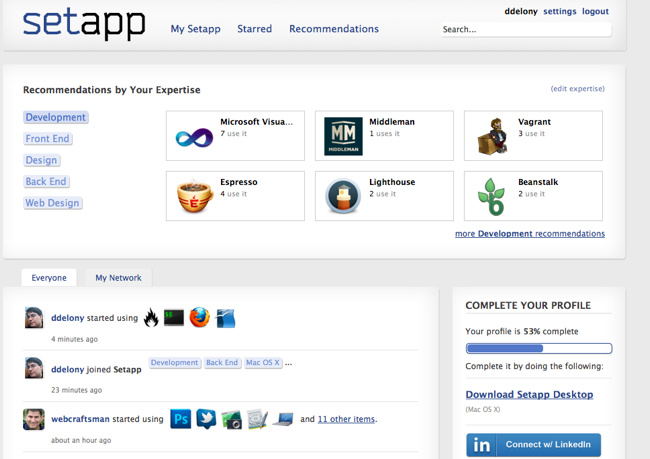Click the Photoshop icon in webcraftsman's activity
The image size is (650, 459).
(181, 418)
